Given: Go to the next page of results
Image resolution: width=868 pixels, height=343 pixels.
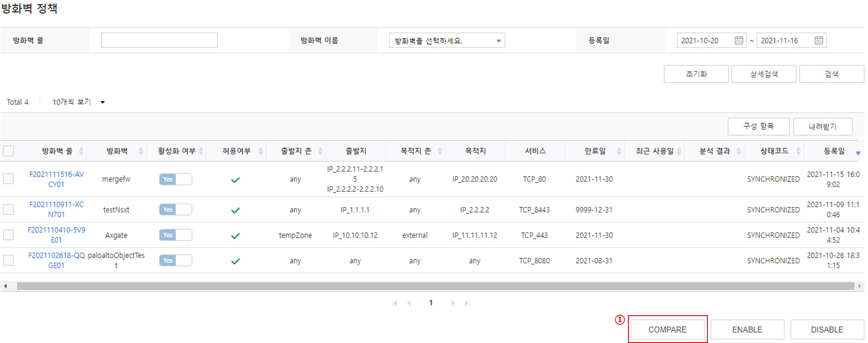Looking at the screenshot, I should point(453,303).
